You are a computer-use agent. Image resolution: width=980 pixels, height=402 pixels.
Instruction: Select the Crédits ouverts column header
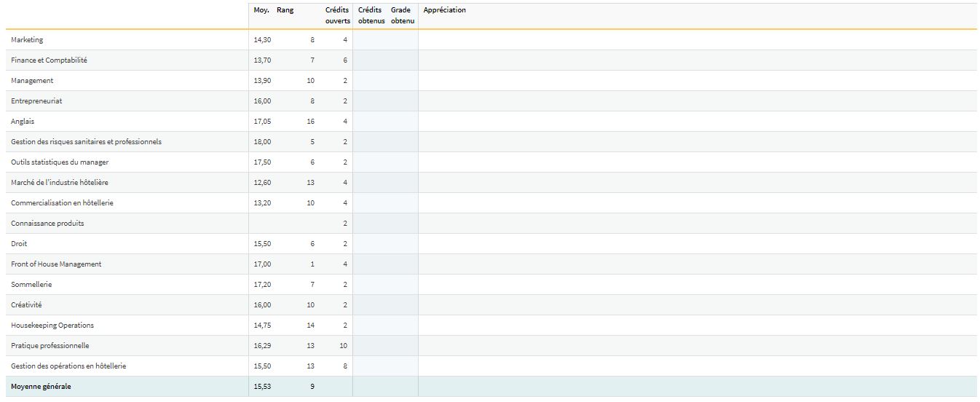coord(337,15)
